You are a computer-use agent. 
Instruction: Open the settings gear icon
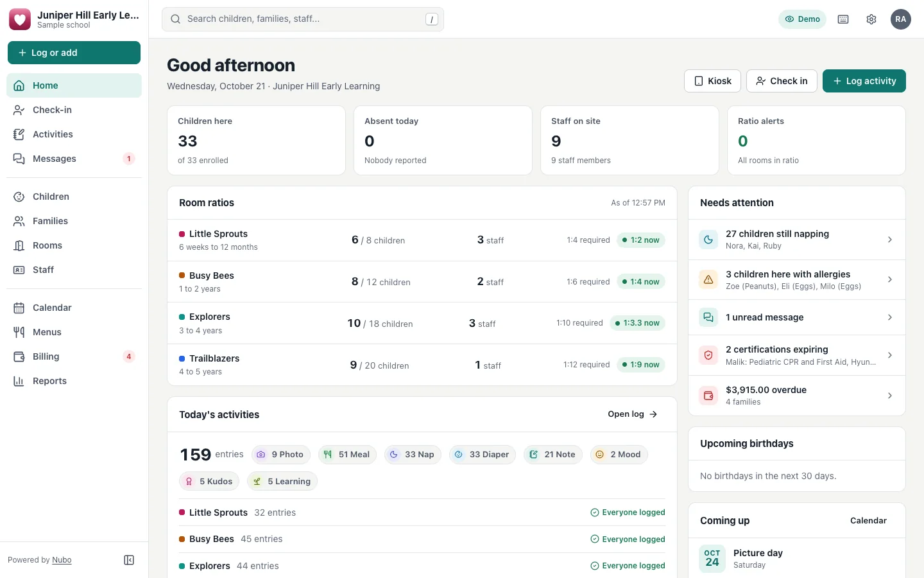(871, 19)
